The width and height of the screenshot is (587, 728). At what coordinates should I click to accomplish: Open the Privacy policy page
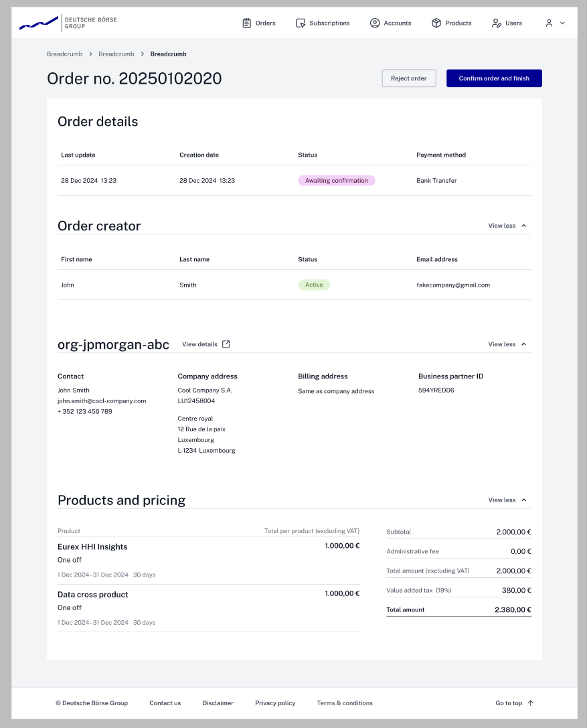275,703
